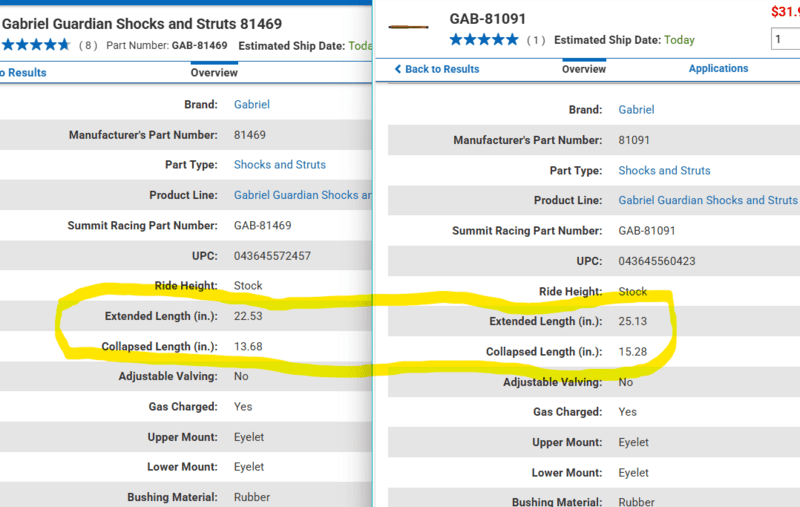Viewport: 800px width, 507px height.
Task: Click the back arrow next to Back to Results
Action: click(x=398, y=69)
